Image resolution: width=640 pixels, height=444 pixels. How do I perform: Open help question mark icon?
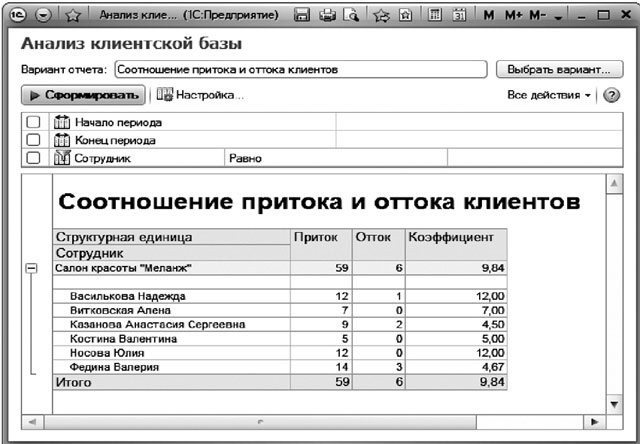611,95
